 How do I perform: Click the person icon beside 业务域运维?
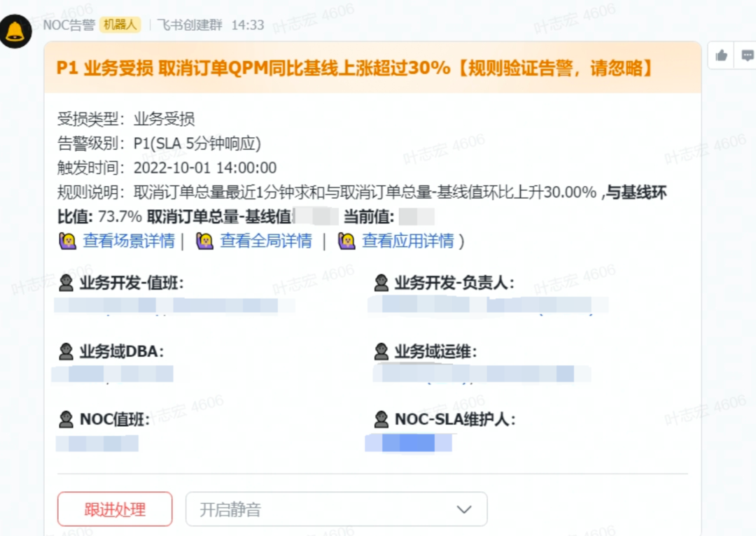coord(381,351)
